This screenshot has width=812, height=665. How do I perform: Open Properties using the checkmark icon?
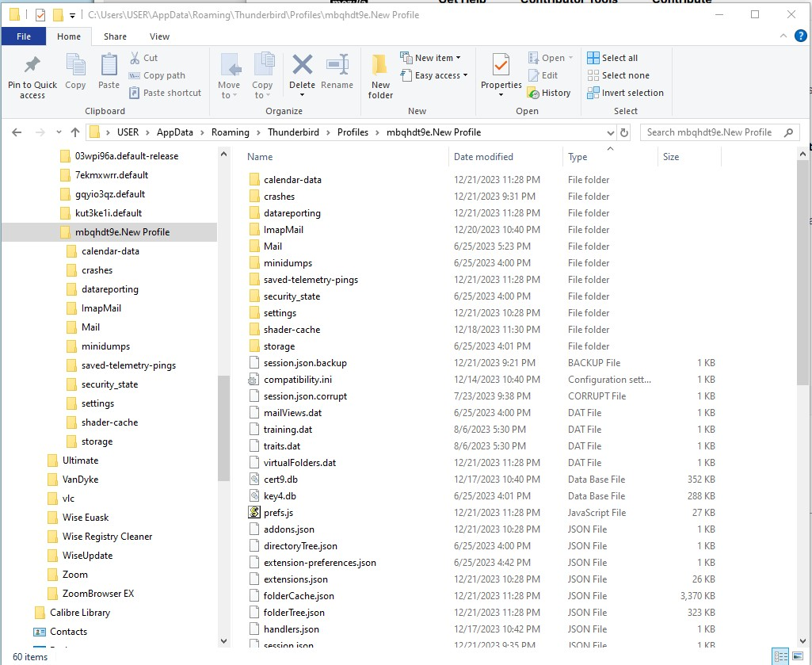point(501,66)
